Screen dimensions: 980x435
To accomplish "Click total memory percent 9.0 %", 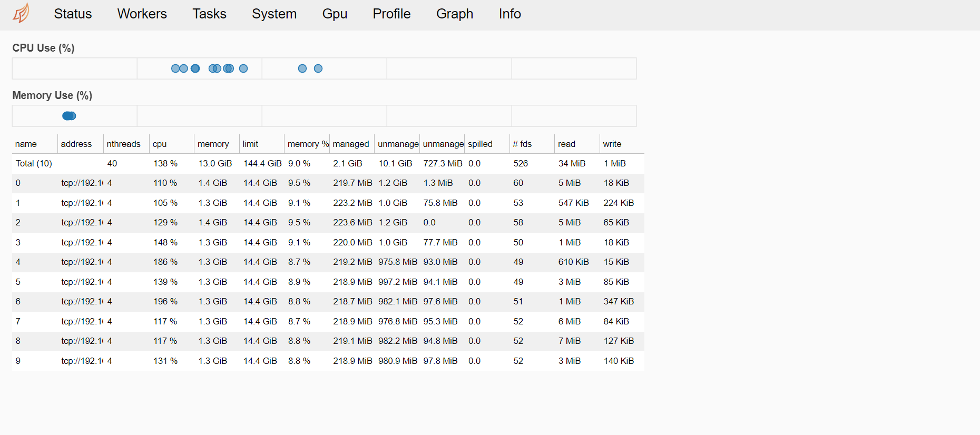I will [x=299, y=163].
